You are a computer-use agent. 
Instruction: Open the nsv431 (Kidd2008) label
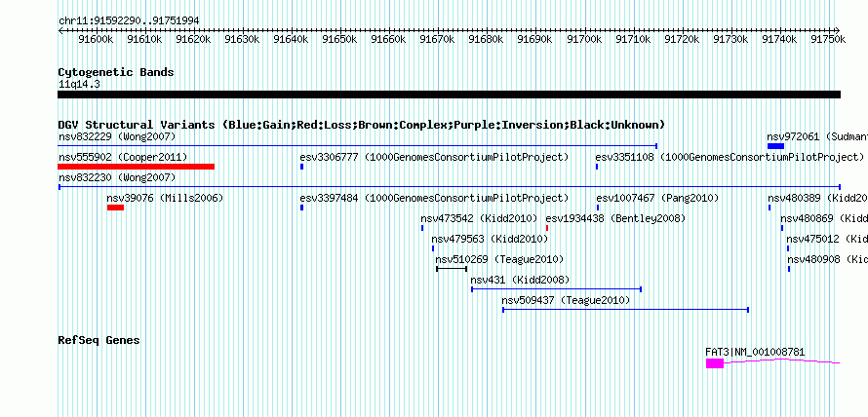pyautogui.click(x=520, y=280)
